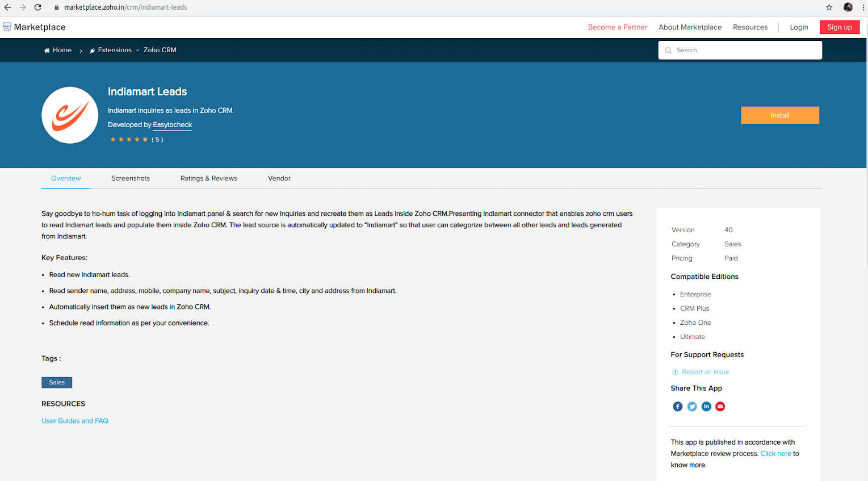Image resolution: width=868 pixels, height=481 pixels.
Task: Click the browser forward arrow
Action: pos(23,7)
